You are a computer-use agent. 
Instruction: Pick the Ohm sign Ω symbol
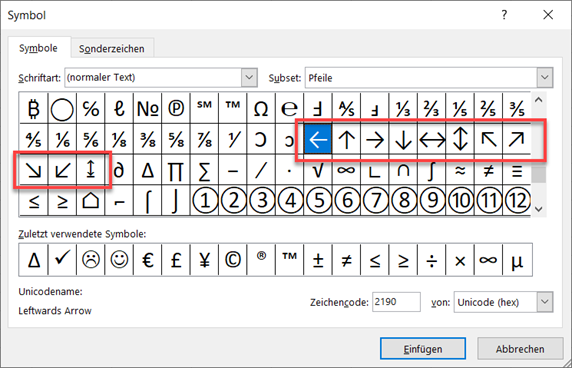(x=261, y=108)
